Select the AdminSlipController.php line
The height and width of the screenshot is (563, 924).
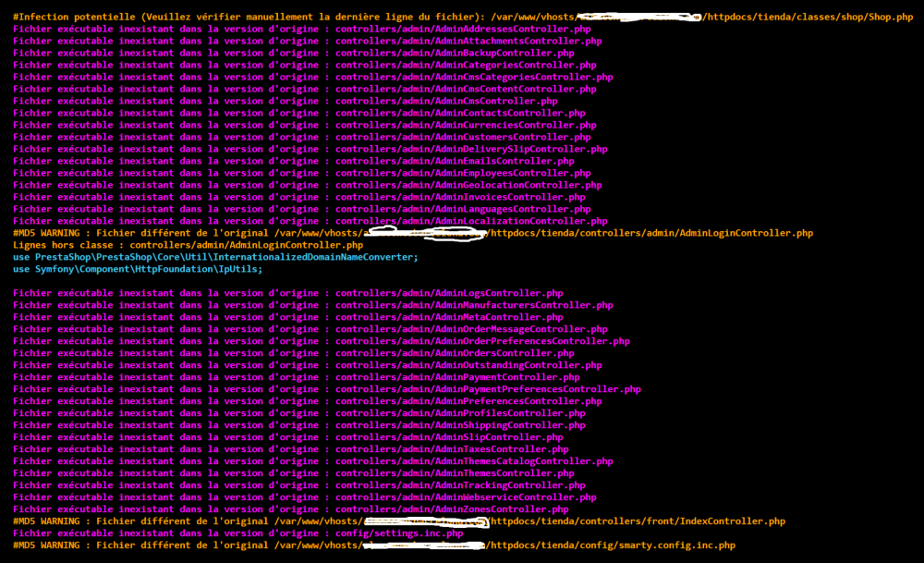point(288,437)
